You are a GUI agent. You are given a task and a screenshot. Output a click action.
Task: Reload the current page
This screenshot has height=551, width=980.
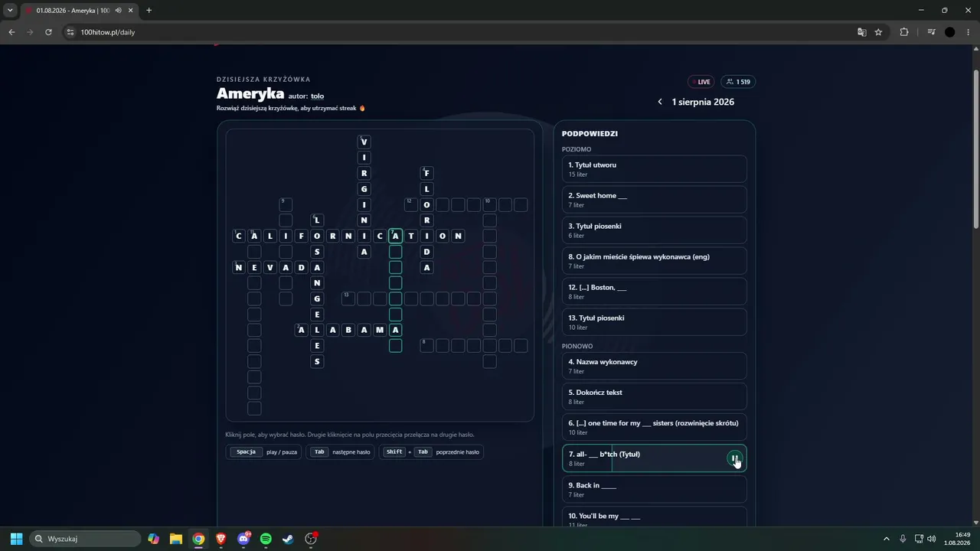coord(48,32)
